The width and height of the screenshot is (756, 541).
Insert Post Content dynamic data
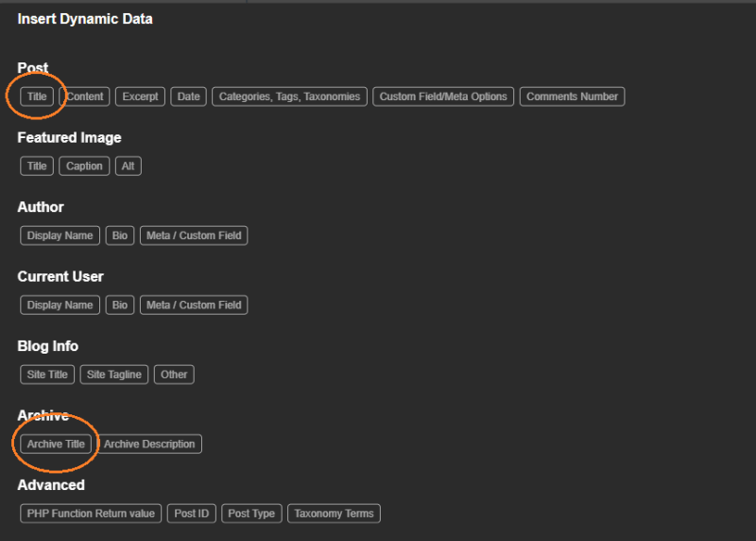84,96
